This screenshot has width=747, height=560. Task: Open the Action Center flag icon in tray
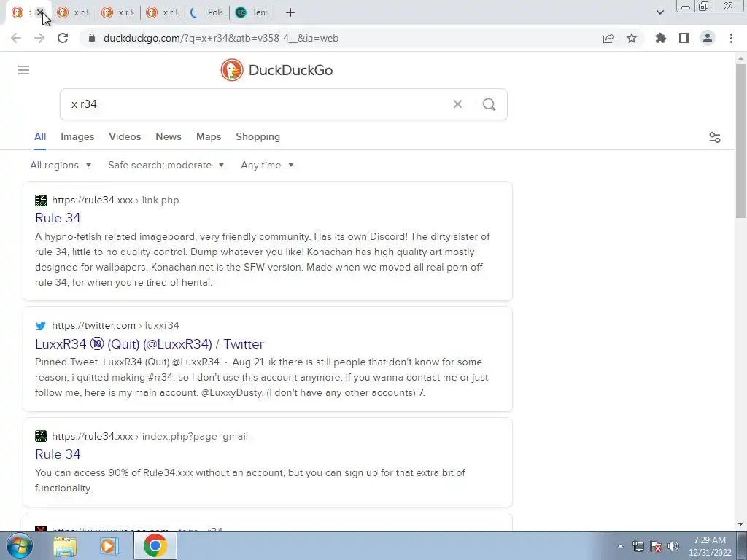coord(656,546)
